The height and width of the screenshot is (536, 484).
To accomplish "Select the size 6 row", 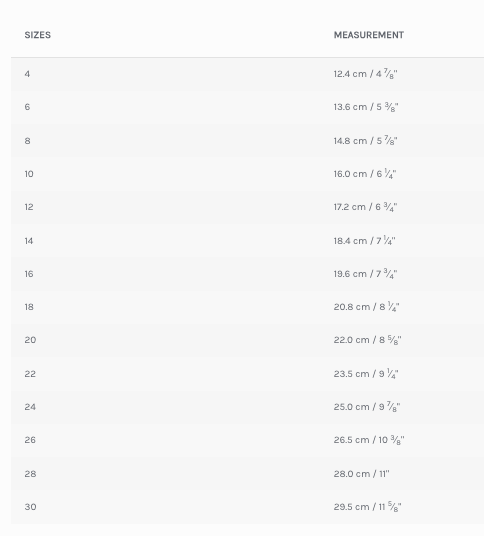I will pos(247,107).
